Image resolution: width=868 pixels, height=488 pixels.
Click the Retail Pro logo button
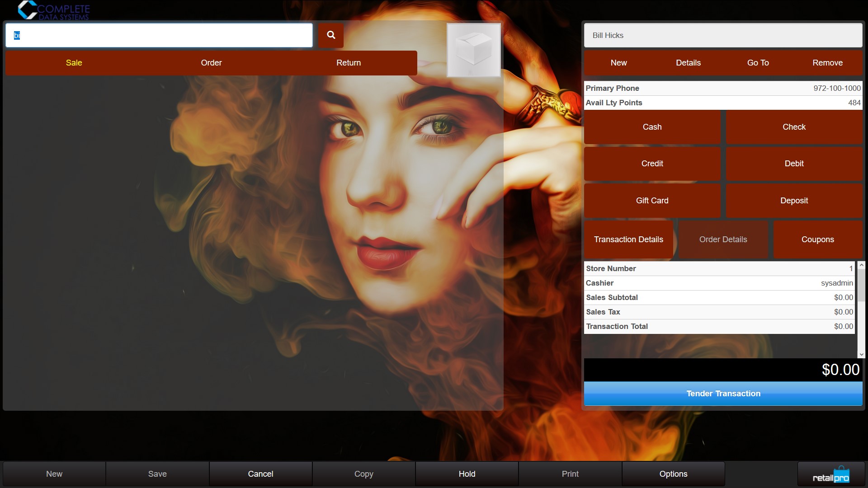tap(831, 474)
